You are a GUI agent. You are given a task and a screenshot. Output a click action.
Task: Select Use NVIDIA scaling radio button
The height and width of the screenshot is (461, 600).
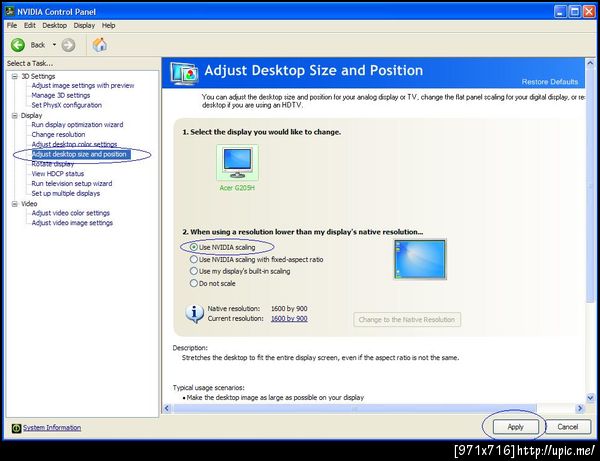click(194, 247)
